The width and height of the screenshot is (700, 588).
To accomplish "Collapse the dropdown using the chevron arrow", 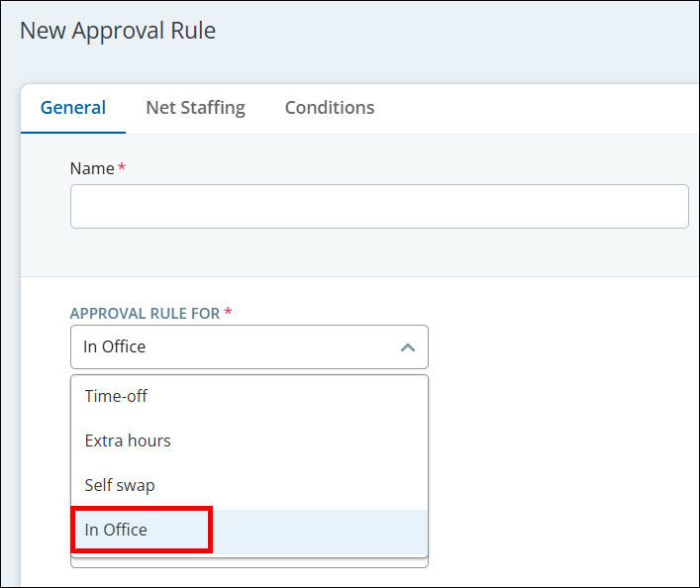I will [x=407, y=347].
